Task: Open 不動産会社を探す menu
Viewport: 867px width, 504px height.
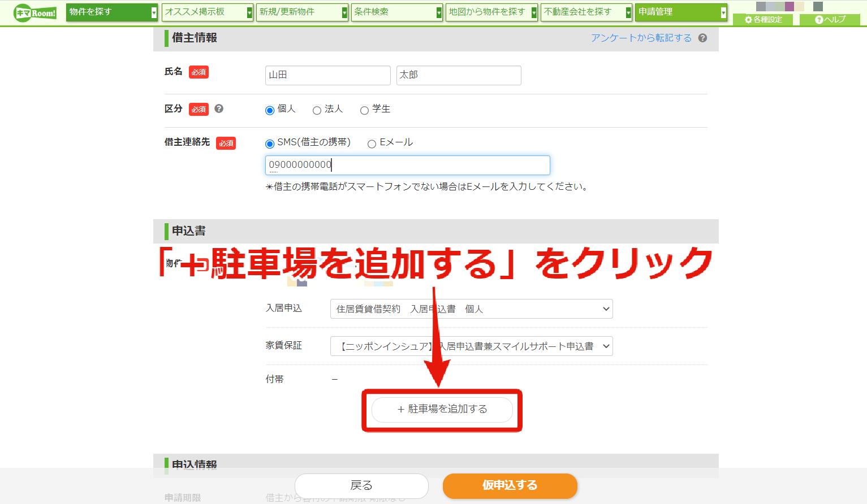Action: (586, 12)
